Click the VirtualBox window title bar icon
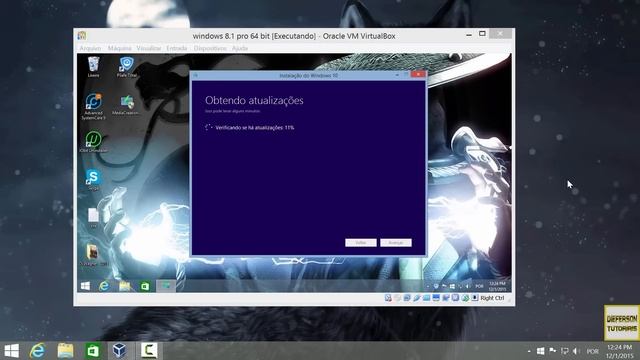The width and height of the screenshot is (640, 360). pyautogui.click(x=82, y=36)
